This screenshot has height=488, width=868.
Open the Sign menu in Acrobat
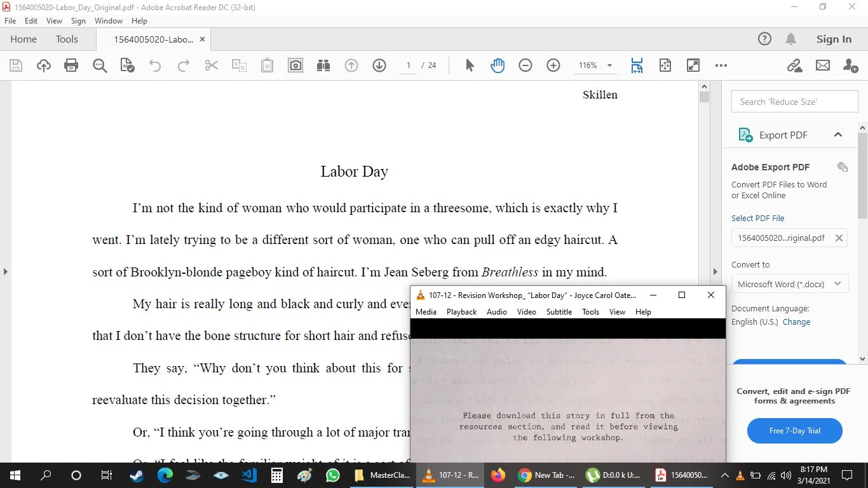78,21
